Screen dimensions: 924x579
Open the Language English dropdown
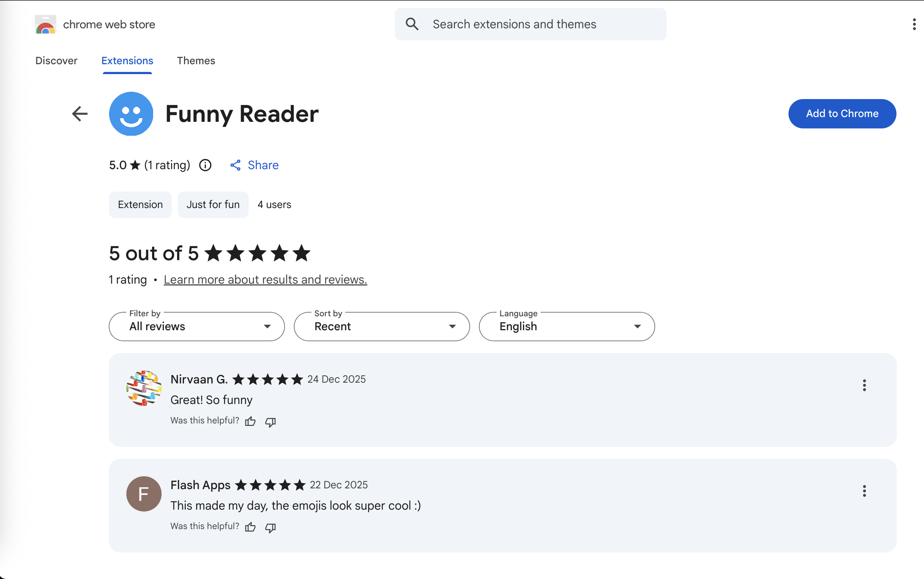[566, 326]
